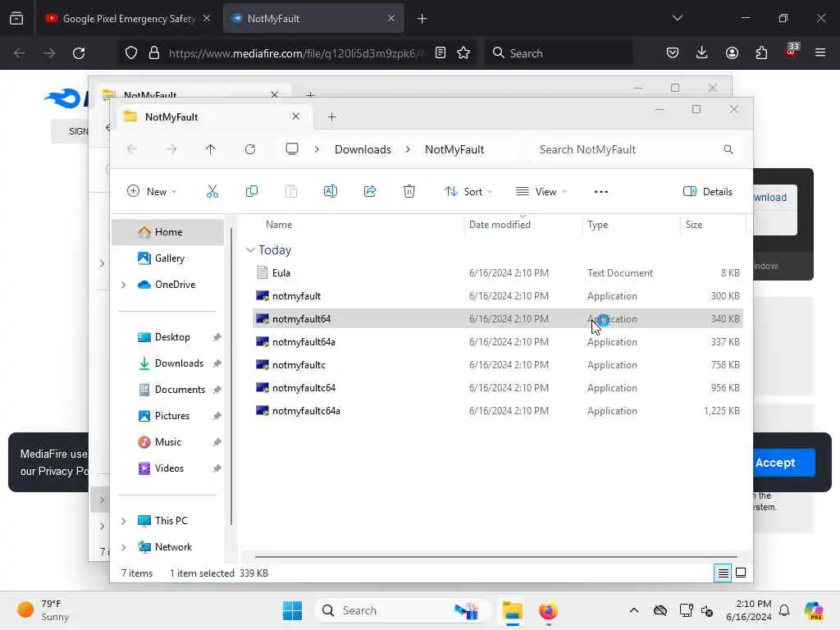
Task: Click the Windows Start button
Action: (293, 610)
